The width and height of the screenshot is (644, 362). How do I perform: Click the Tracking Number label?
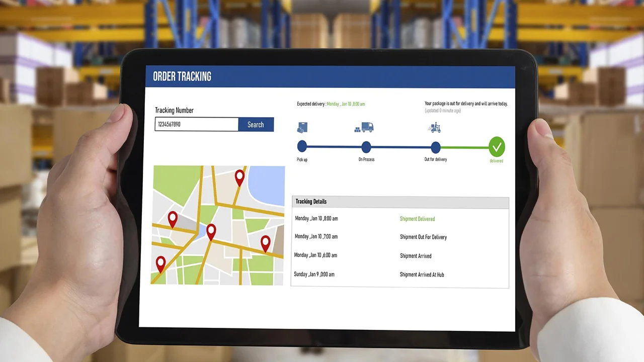click(x=174, y=110)
